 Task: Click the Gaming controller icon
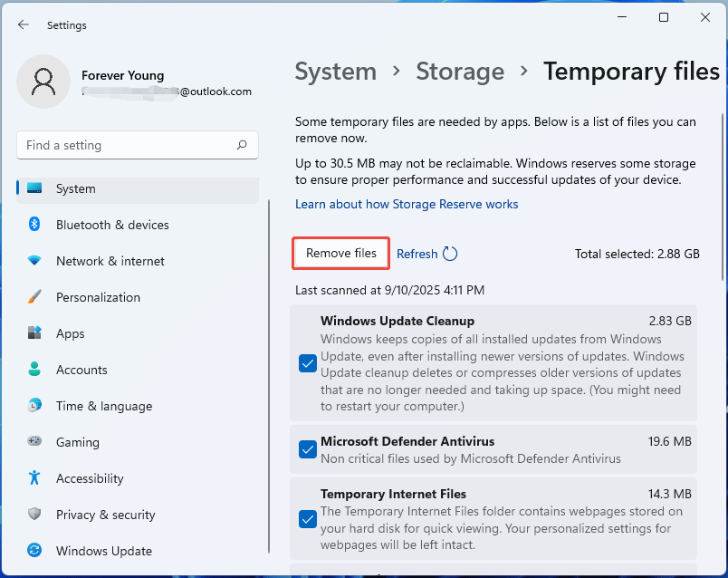pos(34,442)
